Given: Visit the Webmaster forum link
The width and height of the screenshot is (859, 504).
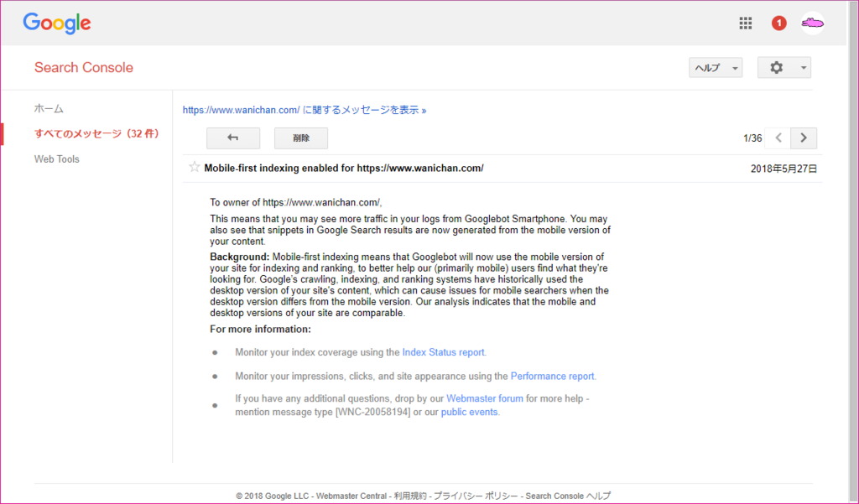Looking at the screenshot, I should coord(484,399).
